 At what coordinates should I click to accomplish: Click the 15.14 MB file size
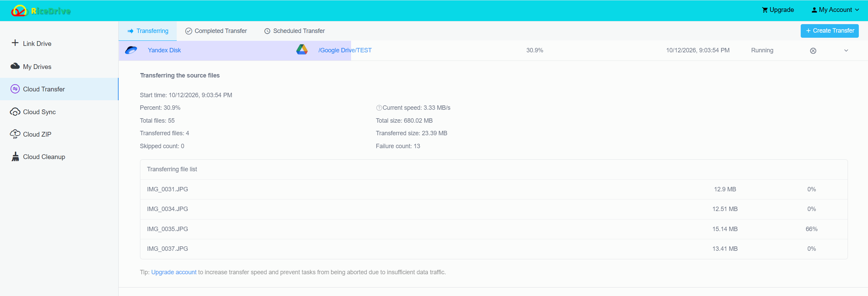[725, 229]
